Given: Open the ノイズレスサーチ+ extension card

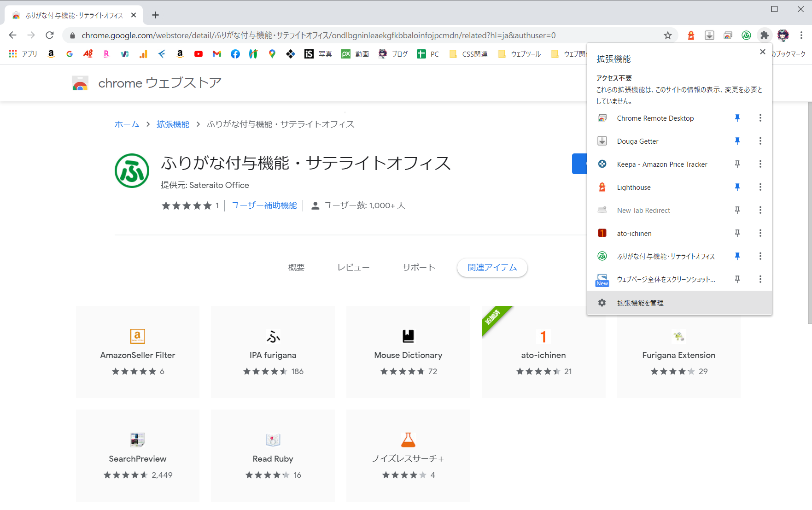Looking at the screenshot, I should tap(408, 456).
